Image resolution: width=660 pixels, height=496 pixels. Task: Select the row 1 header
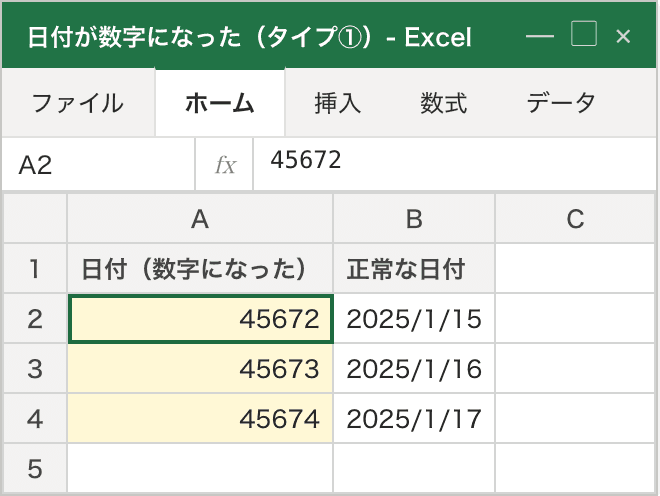(35, 268)
